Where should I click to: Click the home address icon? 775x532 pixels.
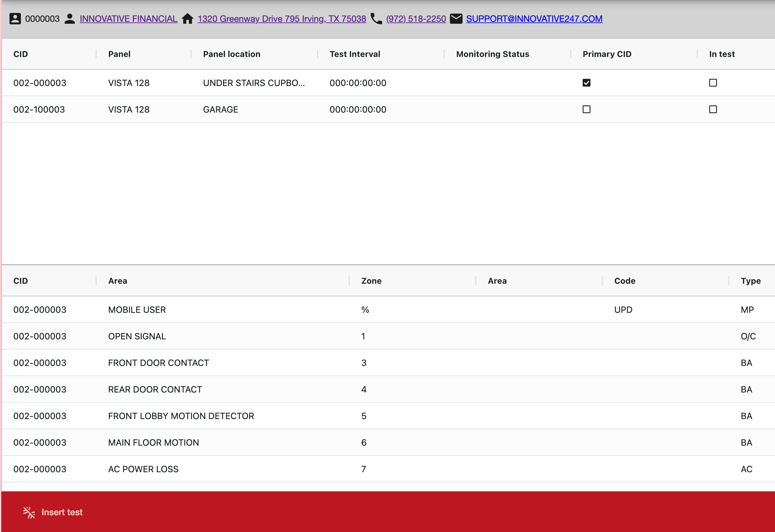(187, 19)
